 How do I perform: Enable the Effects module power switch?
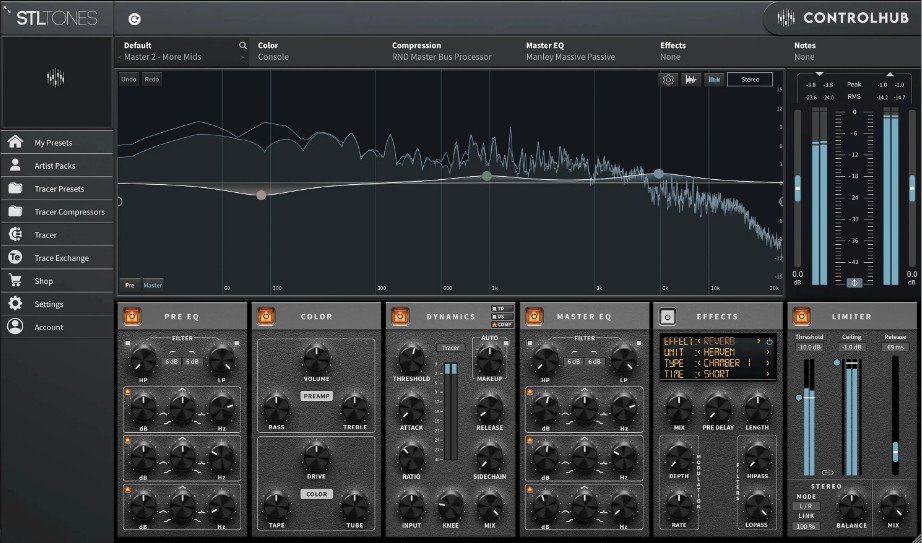pyautogui.click(x=668, y=317)
